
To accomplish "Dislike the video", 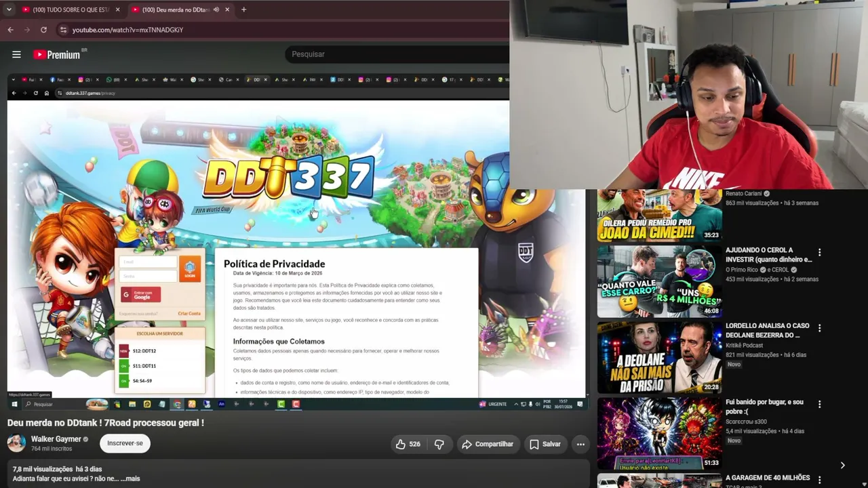I will (x=439, y=444).
